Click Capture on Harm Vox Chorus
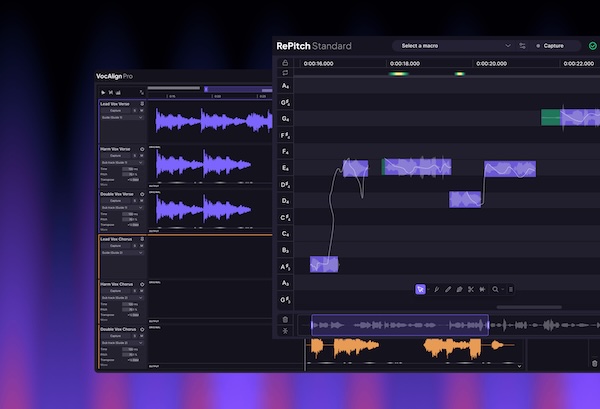 pos(116,291)
